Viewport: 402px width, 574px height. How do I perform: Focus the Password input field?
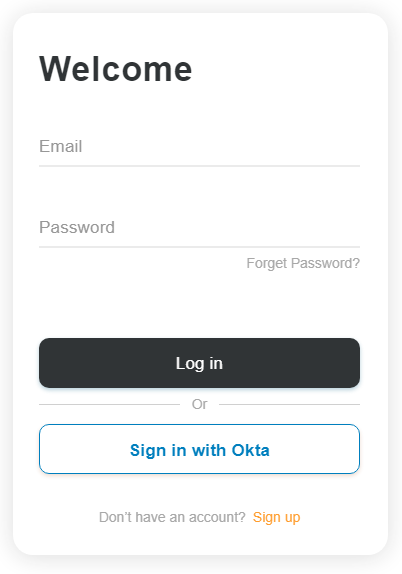tap(200, 228)
